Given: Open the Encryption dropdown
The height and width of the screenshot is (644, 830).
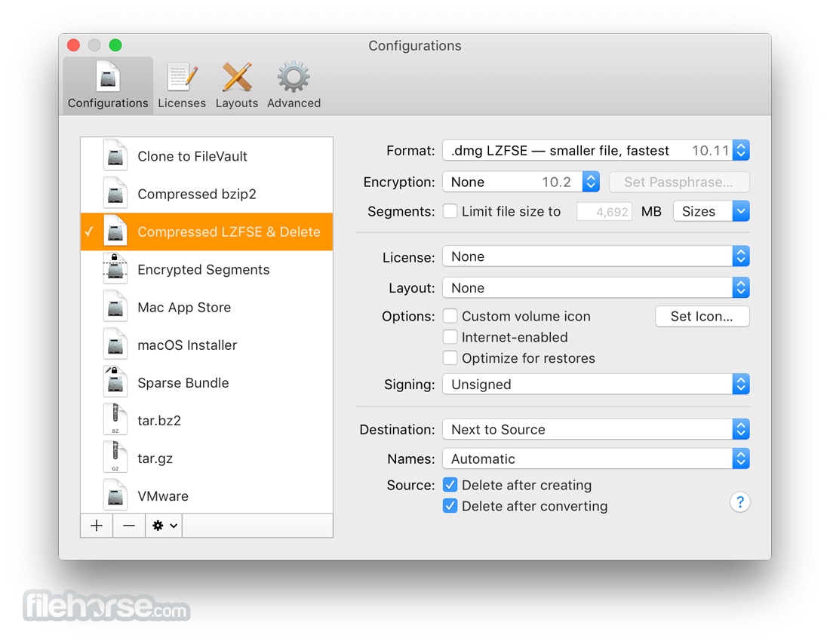Looking at the screenshot, I should click(521, 182).
